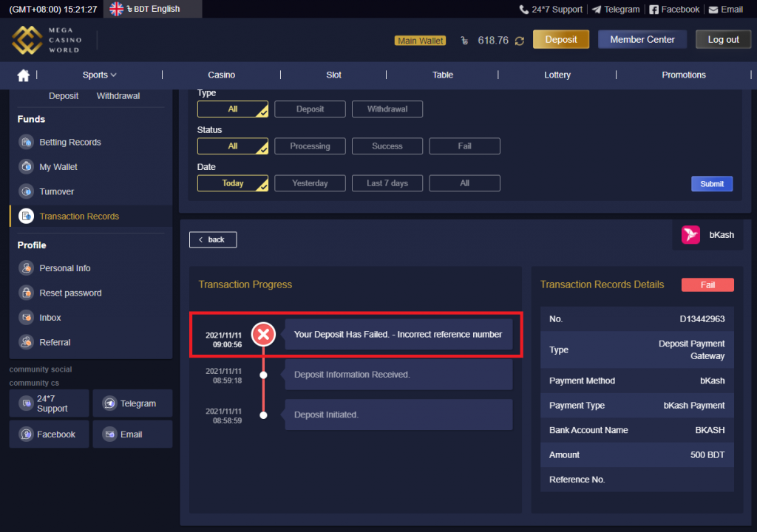757x532 pixels.
Task: Click the community Telegram icon
Action: (x=109, y=403)
